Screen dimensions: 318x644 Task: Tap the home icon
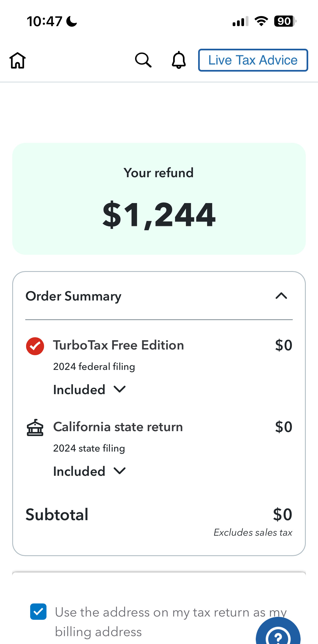tap(18, 60)
